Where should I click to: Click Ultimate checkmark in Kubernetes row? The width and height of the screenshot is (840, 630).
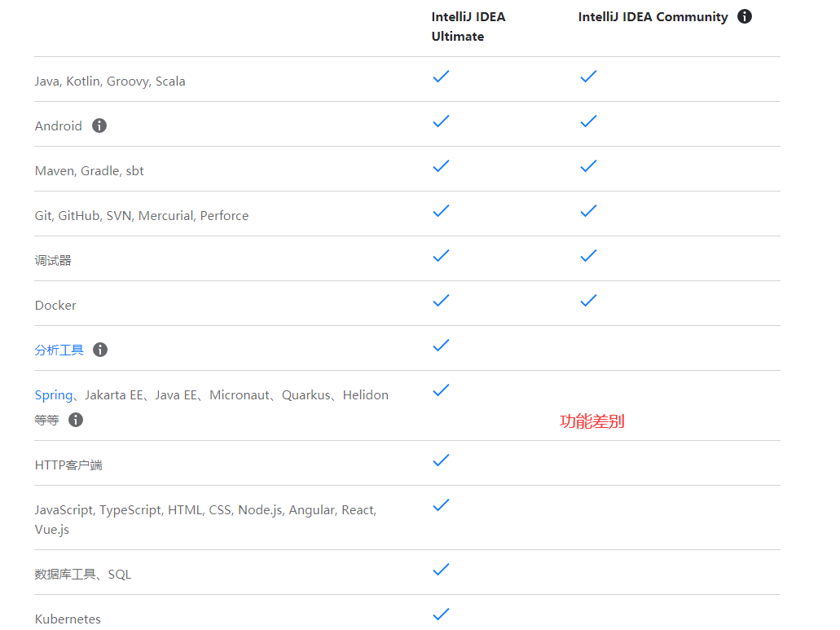click(x=441, y=615)
